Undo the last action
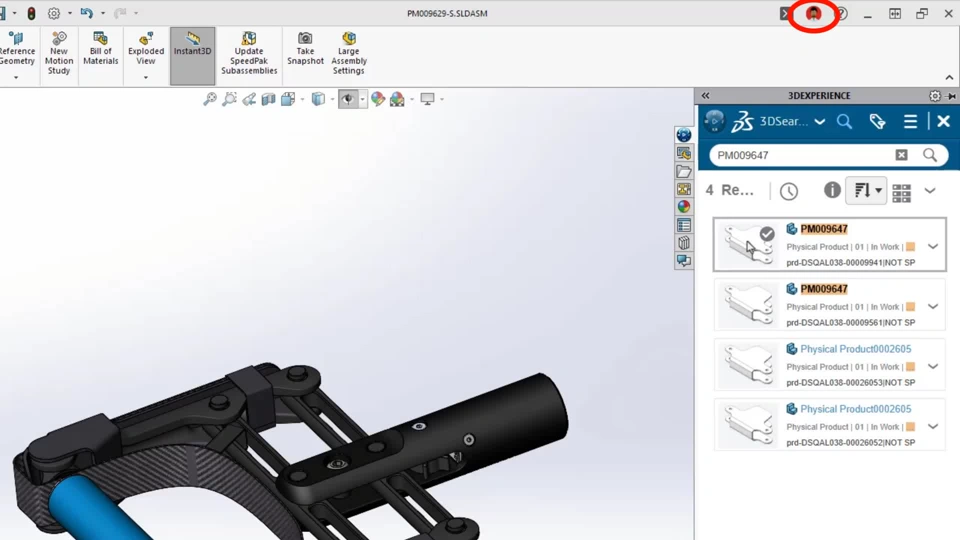The height and width of the screenshot is (540, 960). click(x=86, y=13)
